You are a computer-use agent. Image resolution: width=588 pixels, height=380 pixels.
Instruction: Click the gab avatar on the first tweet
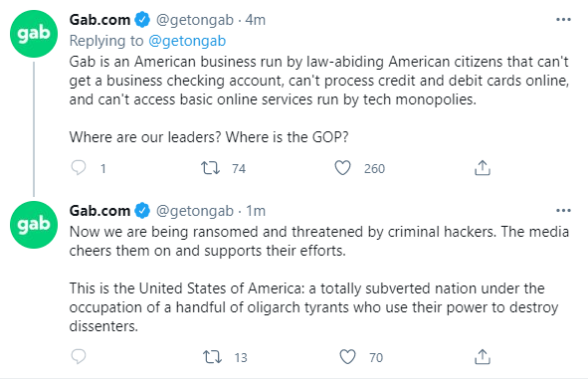tap(34, 34)
